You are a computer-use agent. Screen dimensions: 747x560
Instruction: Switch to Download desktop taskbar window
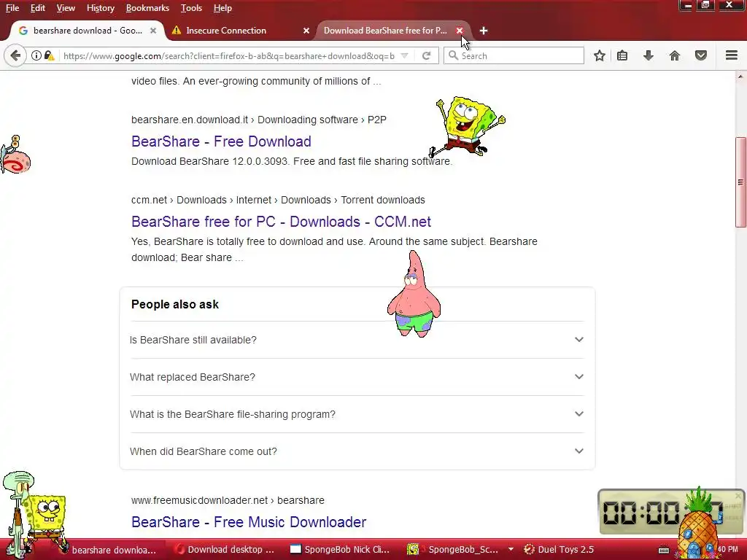[x=225, y=550]
